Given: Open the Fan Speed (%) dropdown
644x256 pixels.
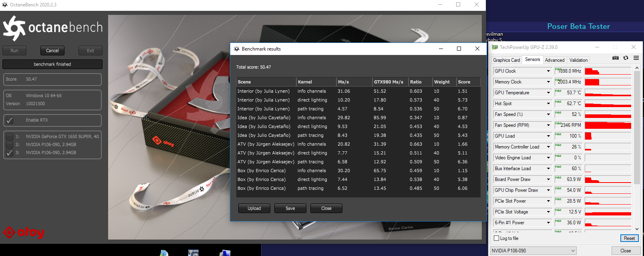Looking at the screenshot, I should pos(549,114).
